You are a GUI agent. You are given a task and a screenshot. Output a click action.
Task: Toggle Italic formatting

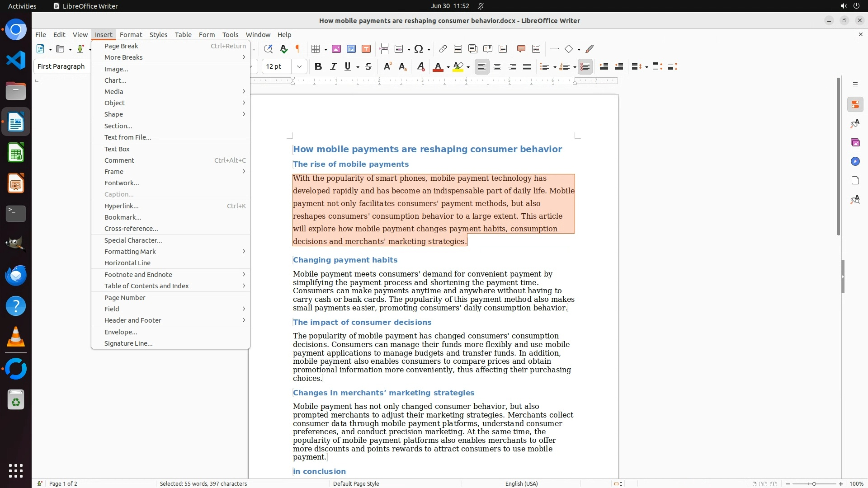(333, 67)
